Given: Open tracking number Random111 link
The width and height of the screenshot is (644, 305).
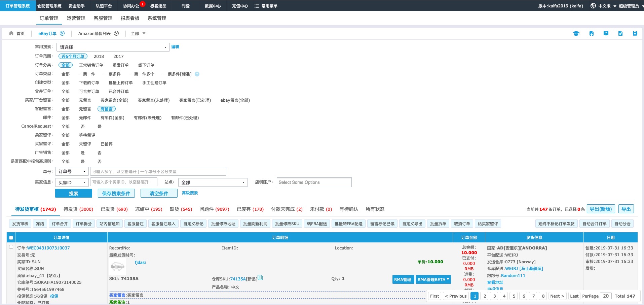Looking at the screenshot, I should (x=514, y=275).
